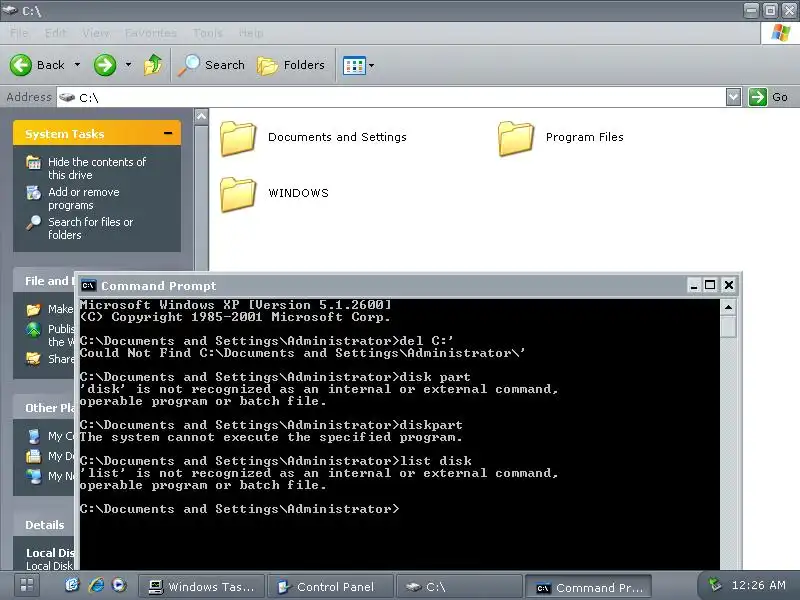
Task: Click the My Computer icon in Other Places
Action: pos(34,436)
